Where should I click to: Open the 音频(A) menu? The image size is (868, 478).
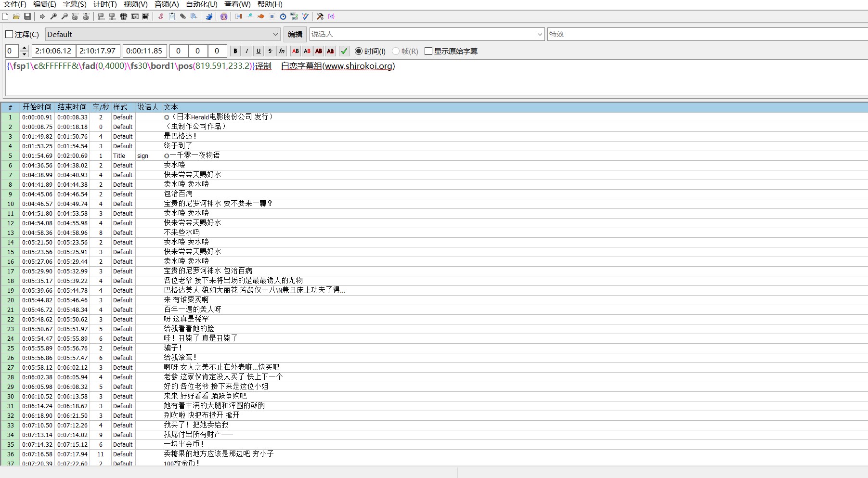coord(167,4)
